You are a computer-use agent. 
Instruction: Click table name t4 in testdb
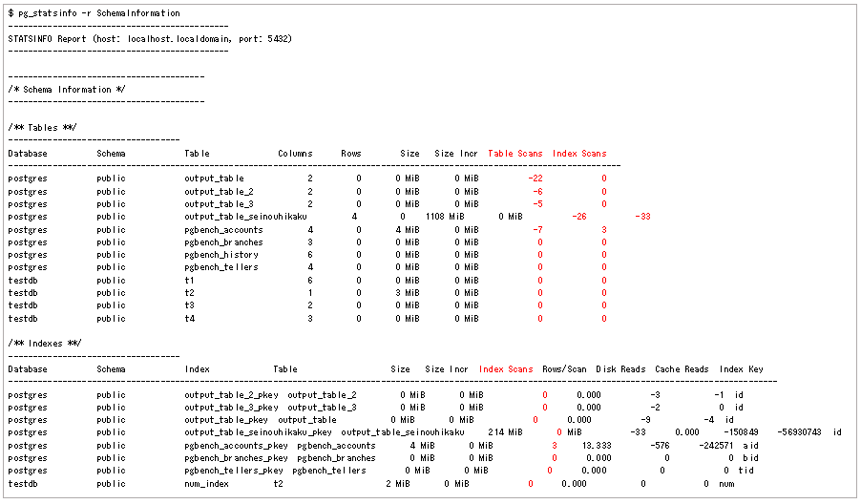coord(189,319)
